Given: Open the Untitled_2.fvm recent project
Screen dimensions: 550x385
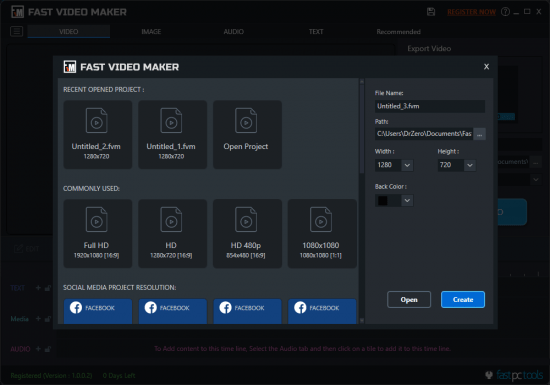Looking at the screenshot, I should click(x=98, y=135).
